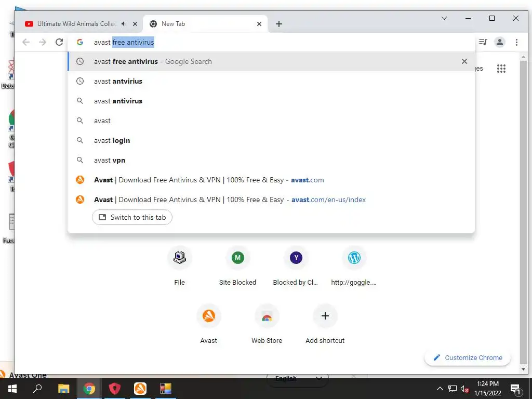Choose the avast login suggestion
This screenshot has width=532, height=399.
pos(271,140)
